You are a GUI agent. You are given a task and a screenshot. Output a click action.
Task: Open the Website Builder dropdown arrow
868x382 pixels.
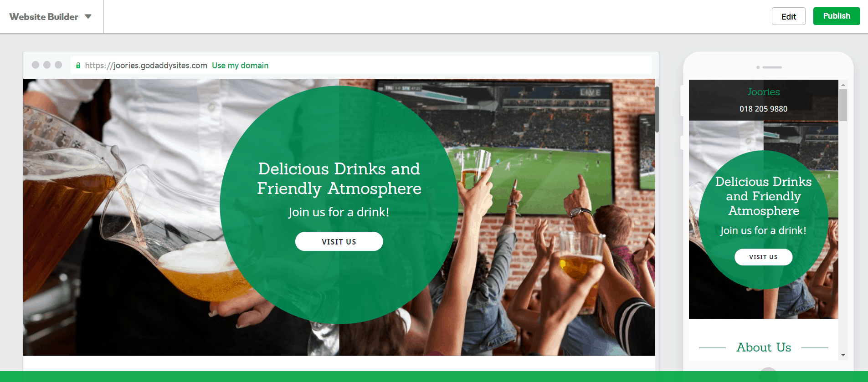pyautogui.click(x=88, y=16)
